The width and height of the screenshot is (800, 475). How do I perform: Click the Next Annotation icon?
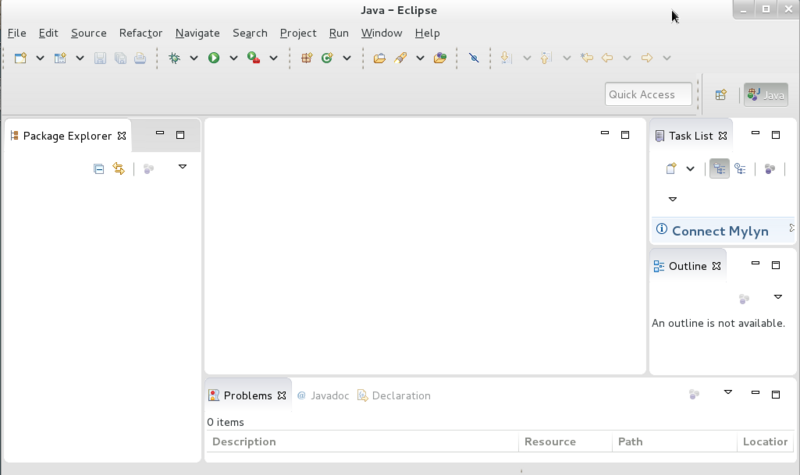pyautogui.click(x=506, y=58)
